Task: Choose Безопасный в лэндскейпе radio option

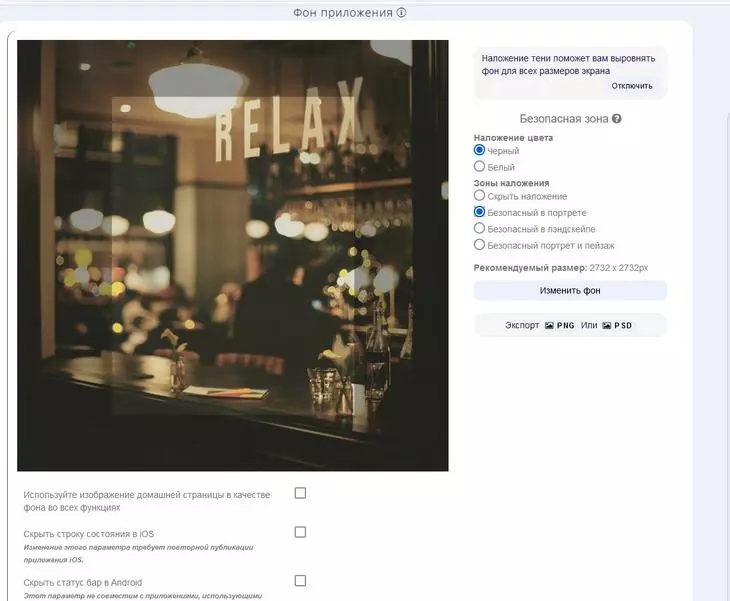Action: click(479, 228)
